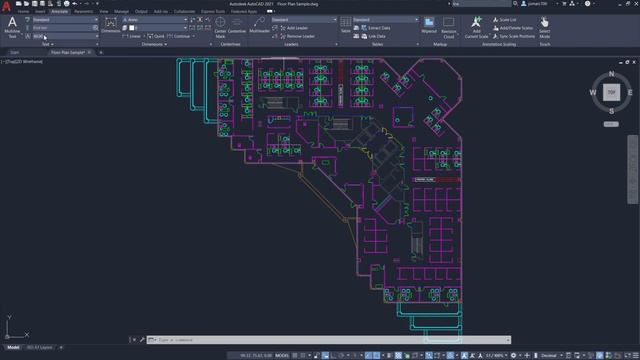
Task: Open the Home ribbon tab
Action: coord(23,11)
